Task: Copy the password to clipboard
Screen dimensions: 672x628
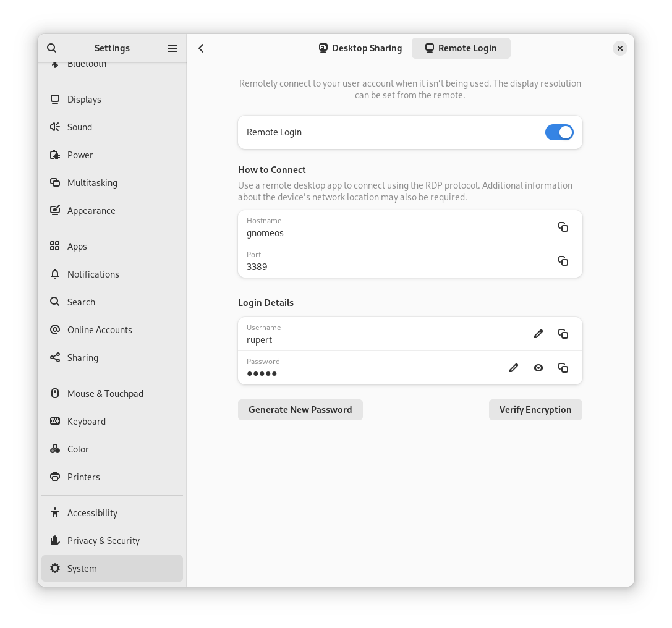Action: 563,368
